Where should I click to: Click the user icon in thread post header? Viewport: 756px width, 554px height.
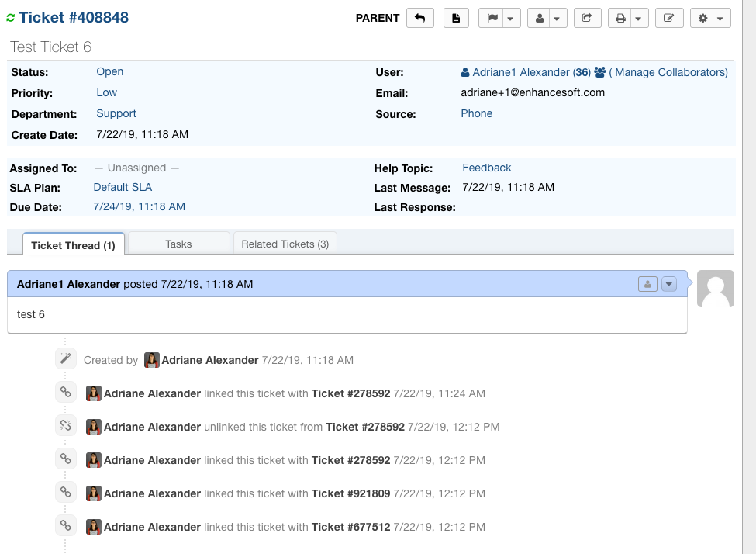[647, 284]
